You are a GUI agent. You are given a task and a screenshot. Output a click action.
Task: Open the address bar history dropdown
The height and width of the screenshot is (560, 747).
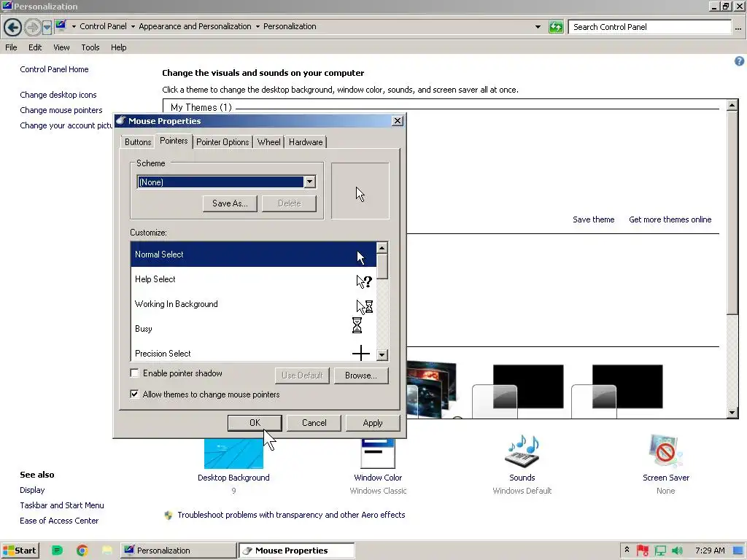pyautogui.click(x=538, y=27)
